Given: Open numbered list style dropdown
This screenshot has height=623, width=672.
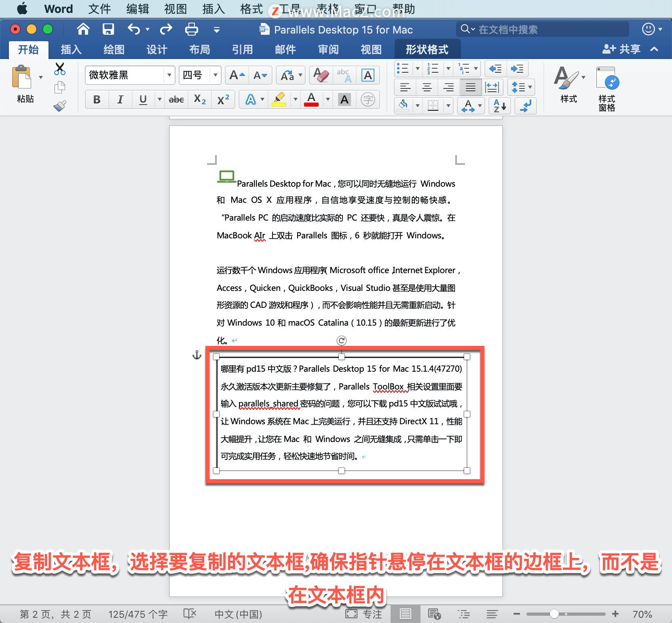Looking at the screenshot, I should (x=448, y=69).
